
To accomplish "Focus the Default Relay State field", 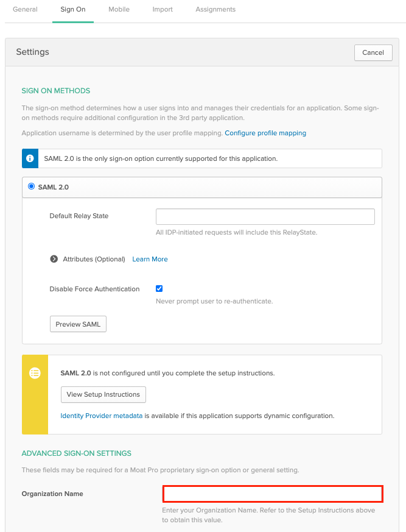I will 265,216.
